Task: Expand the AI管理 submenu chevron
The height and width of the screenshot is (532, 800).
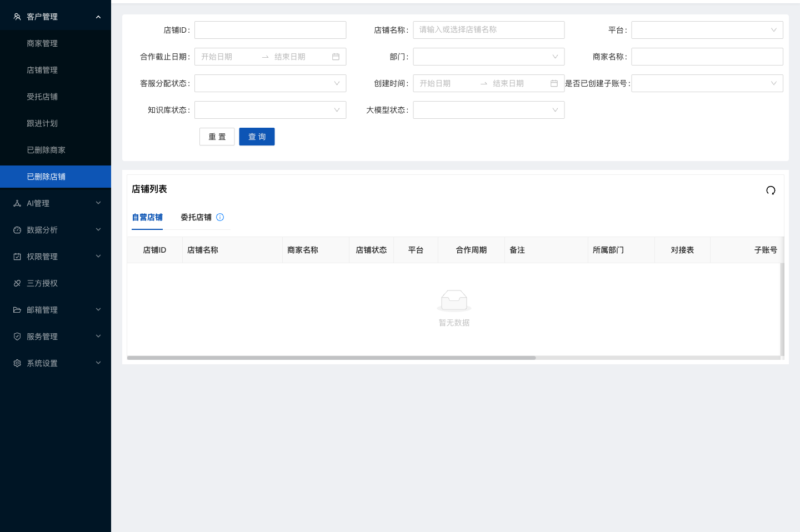Action: click(98, 203)
